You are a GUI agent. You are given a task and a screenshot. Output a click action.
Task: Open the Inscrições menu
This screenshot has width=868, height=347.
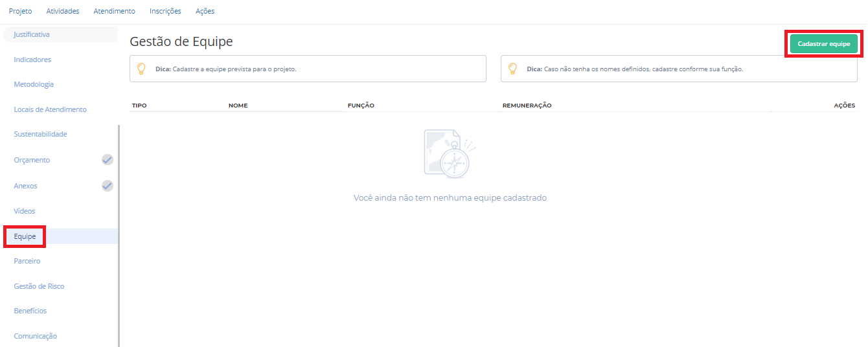(x=165, y=11)
